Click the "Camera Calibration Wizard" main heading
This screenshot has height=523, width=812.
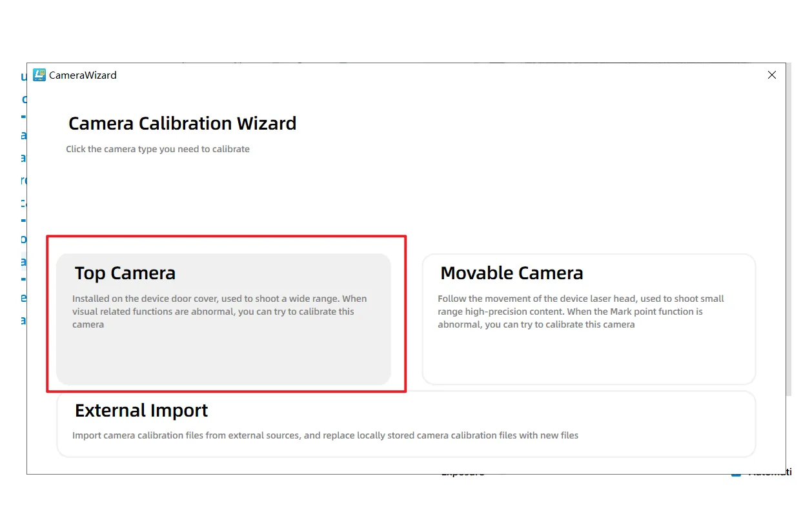point(182,123)
